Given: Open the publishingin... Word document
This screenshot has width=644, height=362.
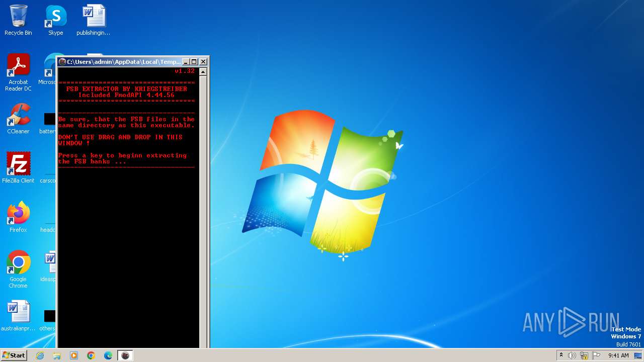Looking at the screenshot, I should click(94, 20).
